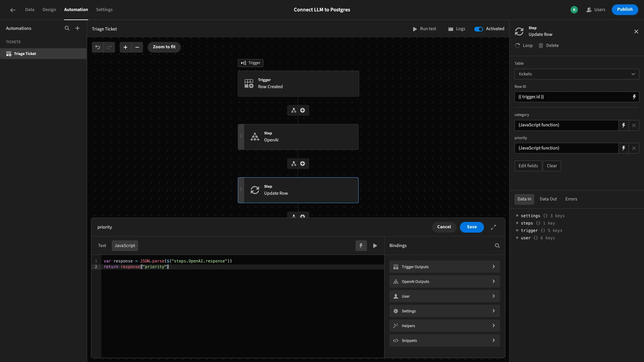Expand the user object in Data In
This screenshot has height=362, width=644.
point(518,238)
